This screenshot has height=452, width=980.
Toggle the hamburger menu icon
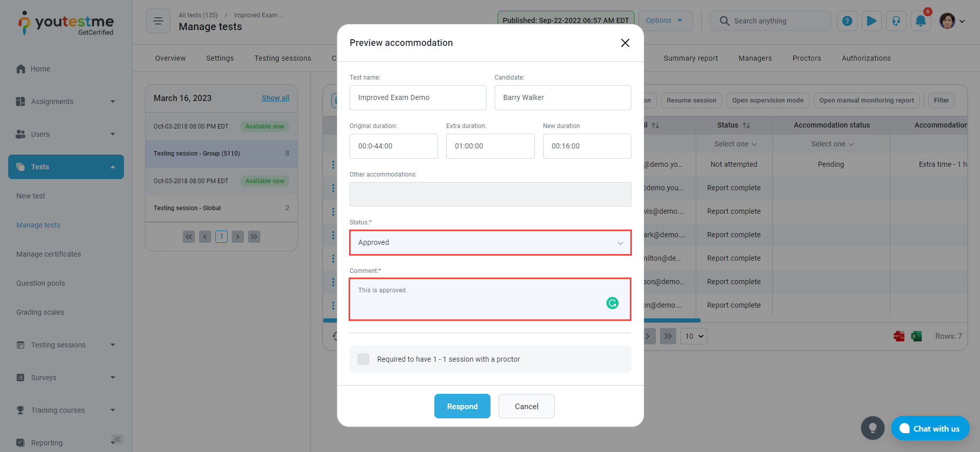pos(158,21)
